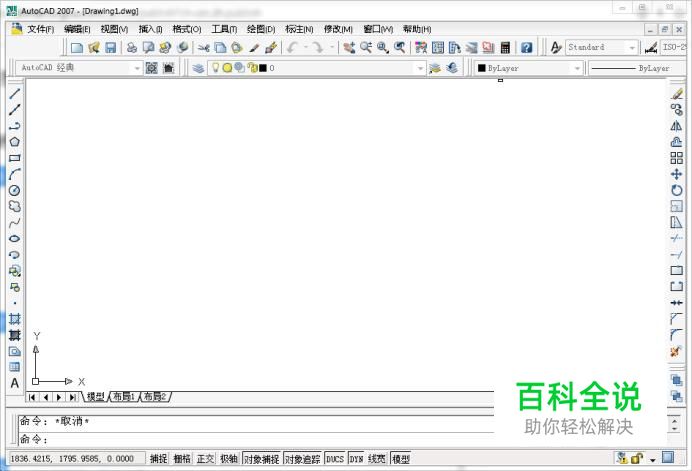
Task: Select the Offset tool
Action: click(677, 142)
